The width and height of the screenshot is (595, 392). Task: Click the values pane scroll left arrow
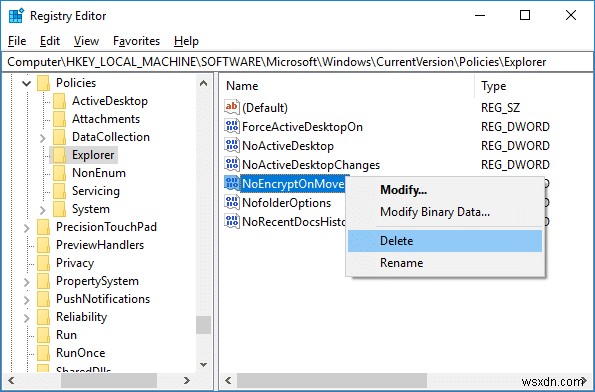[228, 380]
